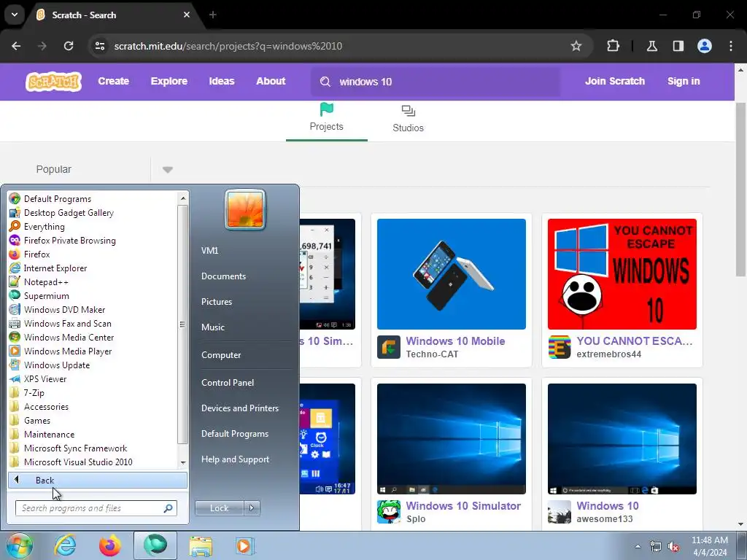Open Explore in Scratch navigation

(169, 82)
